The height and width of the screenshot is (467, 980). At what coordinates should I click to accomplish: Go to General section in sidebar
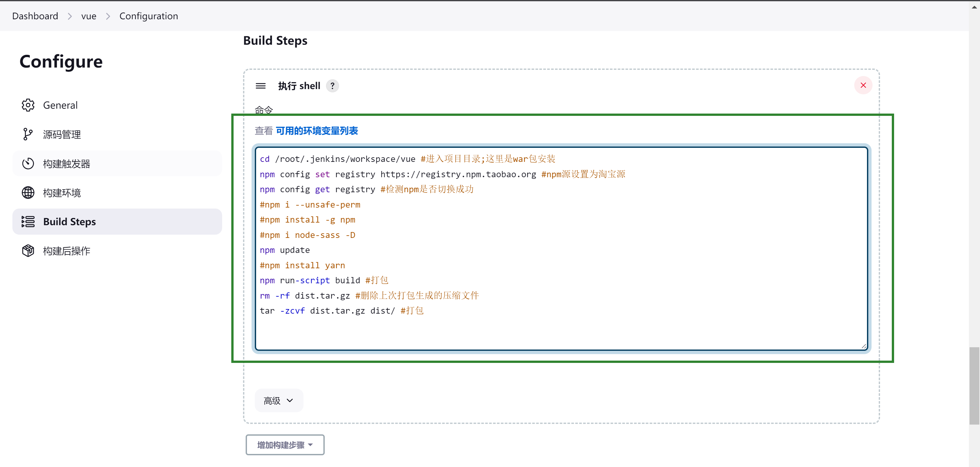(117, 105)
